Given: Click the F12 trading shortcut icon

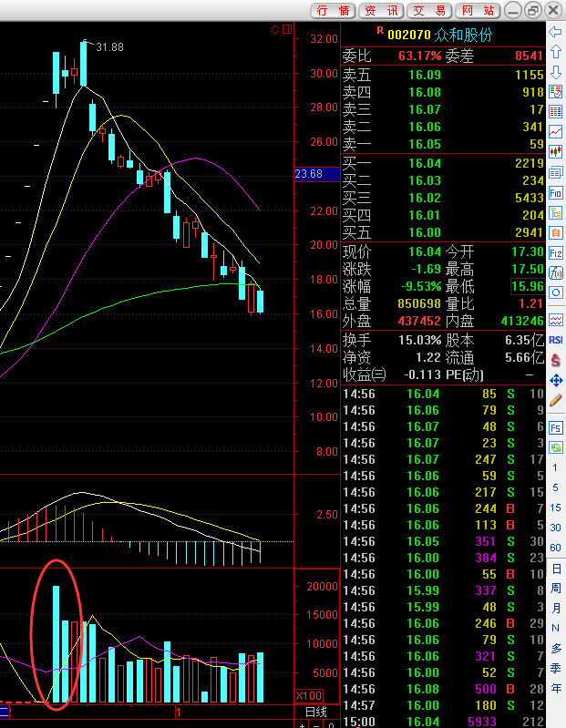Looking at the screenshot, I should pyautogui.click(x=556, y=253).
